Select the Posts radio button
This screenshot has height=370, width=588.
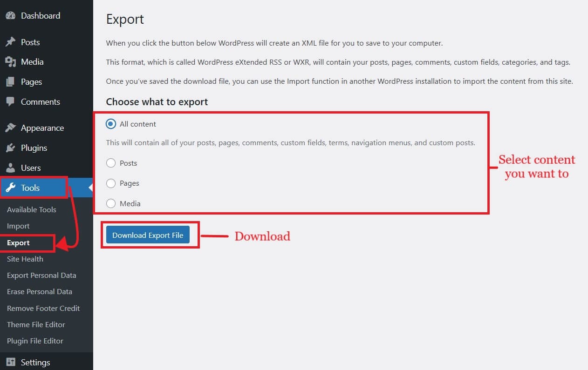pos(111,163)
